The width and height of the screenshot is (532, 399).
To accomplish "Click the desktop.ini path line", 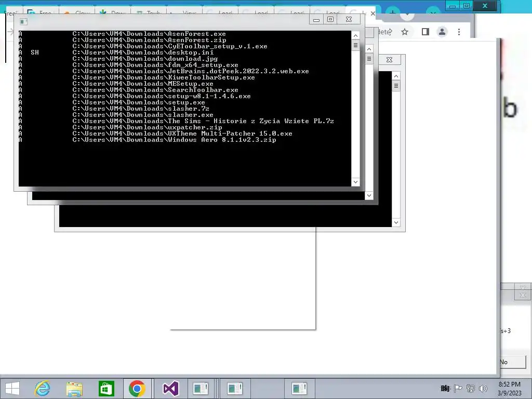I will pyautogui.click(x=143, y=52).
